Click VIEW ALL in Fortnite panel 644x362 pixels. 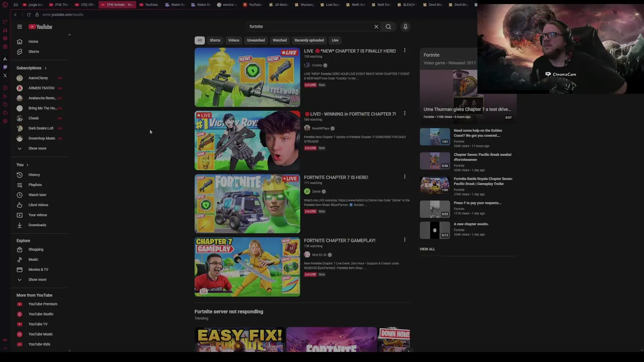point(427,249)
